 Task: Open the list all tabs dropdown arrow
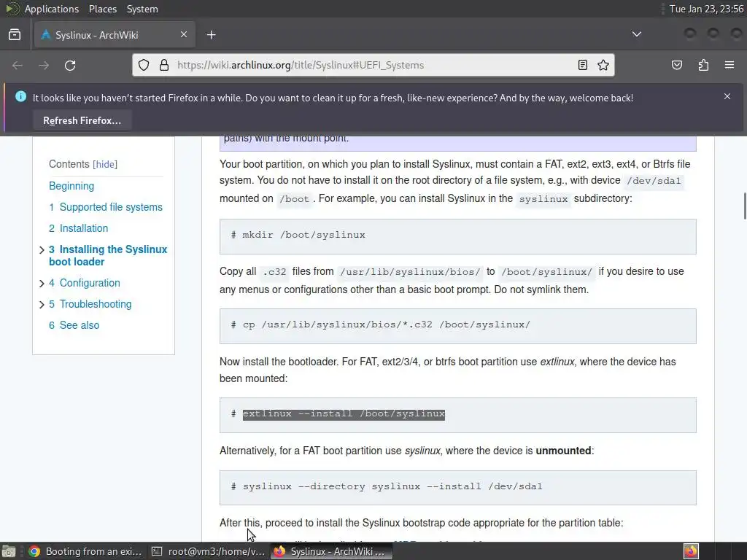pos(636,34)
